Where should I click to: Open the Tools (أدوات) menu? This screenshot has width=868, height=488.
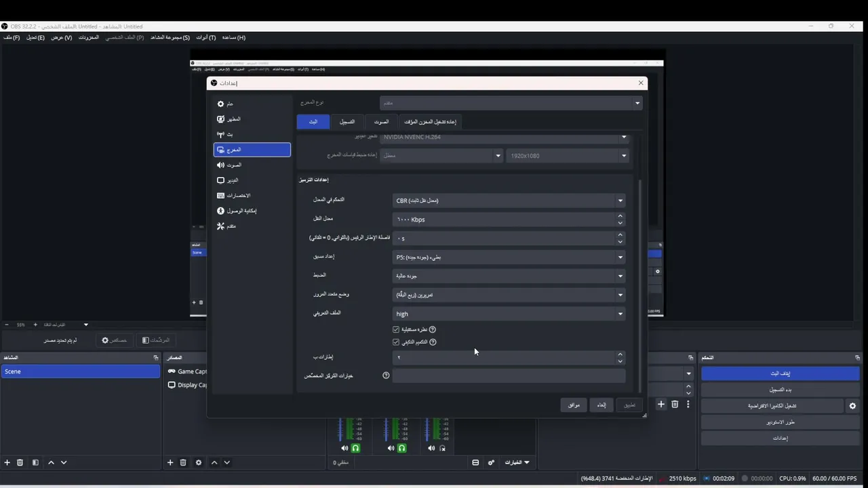click(x=206, y=38)
